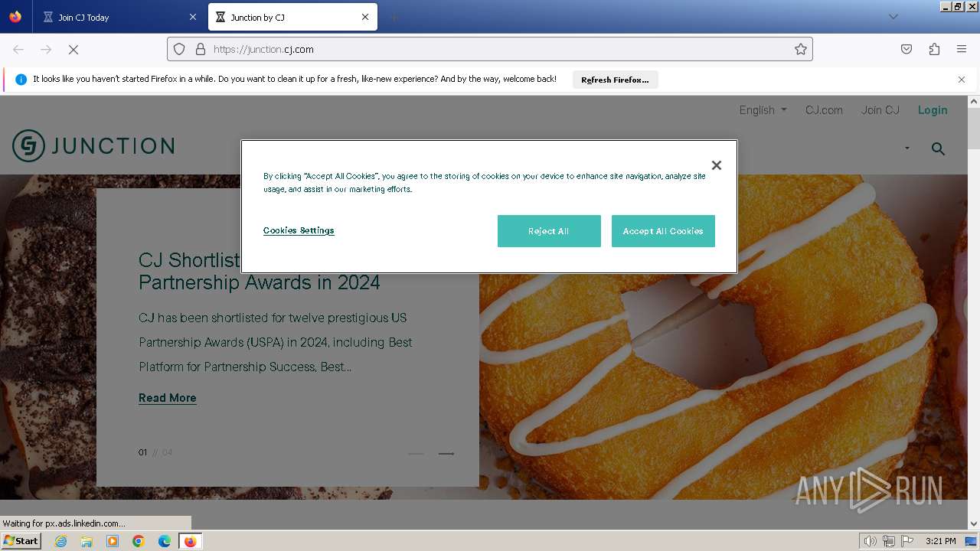Click the network tray icon
Image resolution: width=980 pixels, height=551 pixels.
tap(888, 541)
